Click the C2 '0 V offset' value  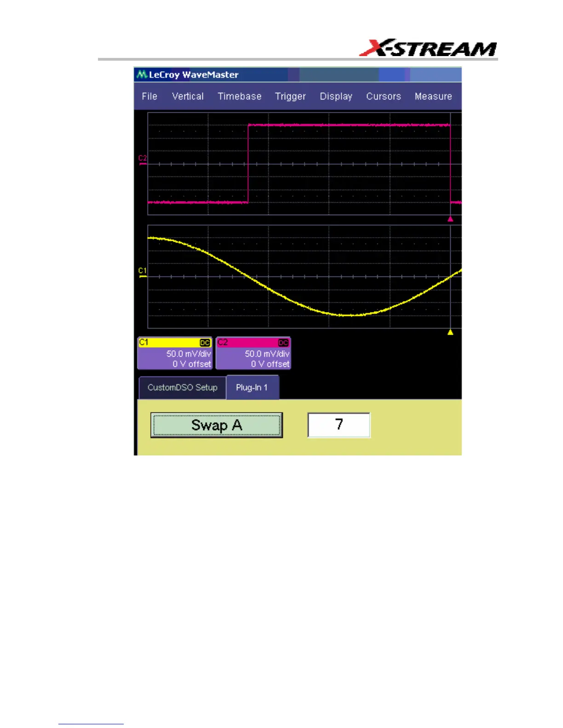(x=270, y=364)
